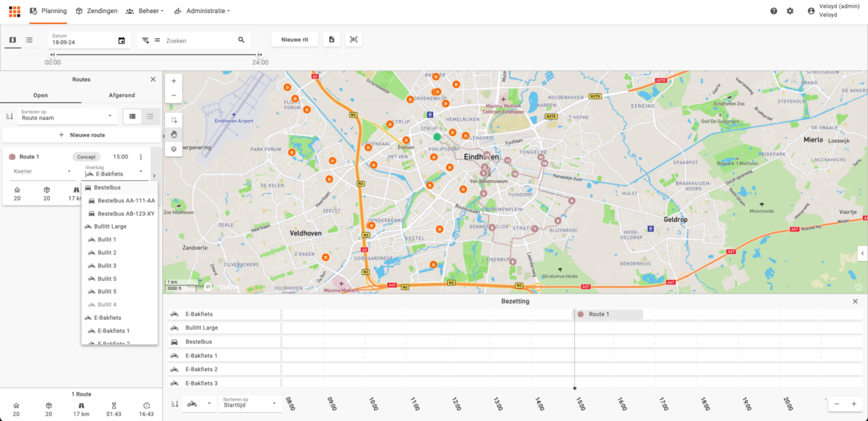Open the settings gear icon
The image size is (868, 421).
[x=790, y=11]
